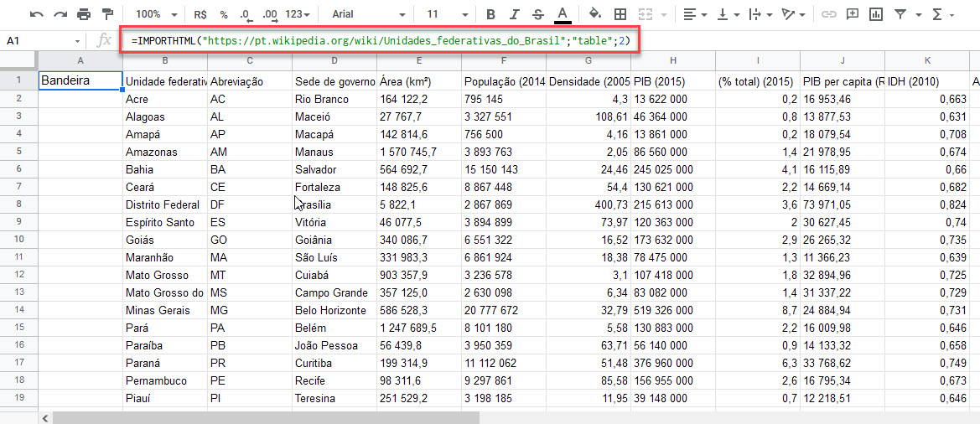
Task: Click the Name box showing A1
Action: click(44, 40)
